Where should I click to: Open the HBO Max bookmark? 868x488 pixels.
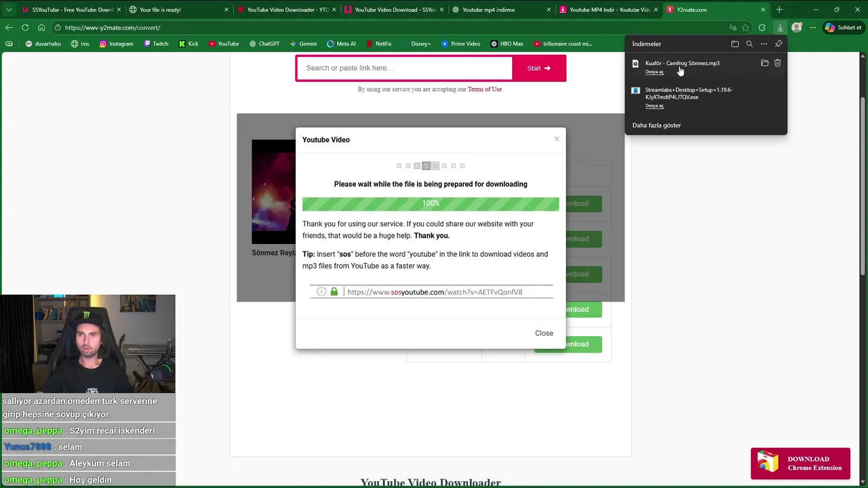[507, 44]
